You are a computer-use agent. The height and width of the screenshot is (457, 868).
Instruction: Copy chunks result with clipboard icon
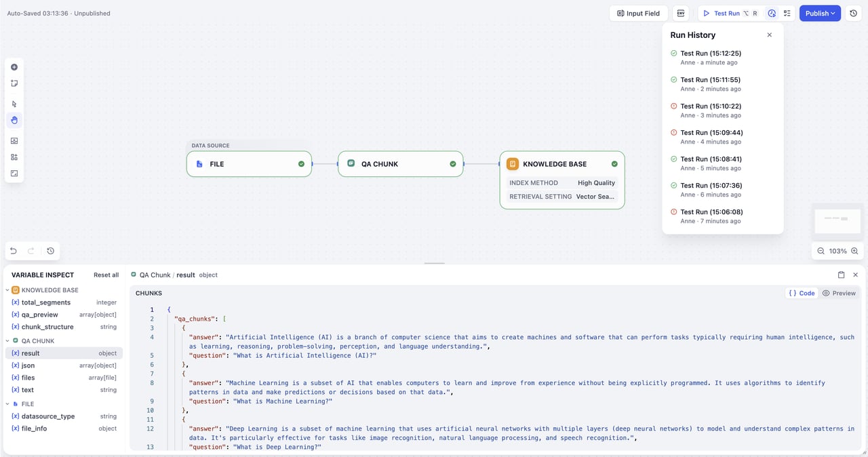(841, 275)
